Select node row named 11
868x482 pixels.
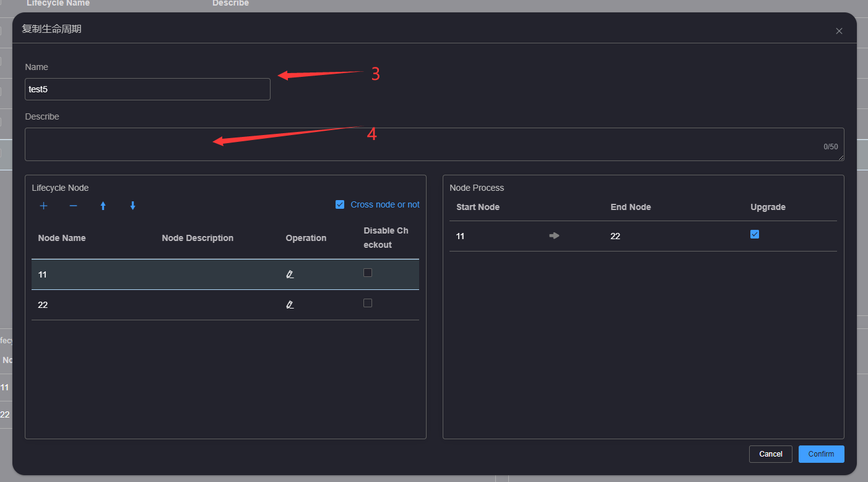[225, 274]
